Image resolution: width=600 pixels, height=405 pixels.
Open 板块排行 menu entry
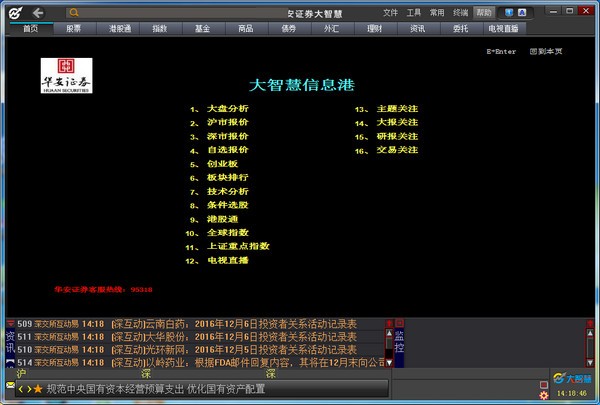pyautogui.click(x=228, y=178)
